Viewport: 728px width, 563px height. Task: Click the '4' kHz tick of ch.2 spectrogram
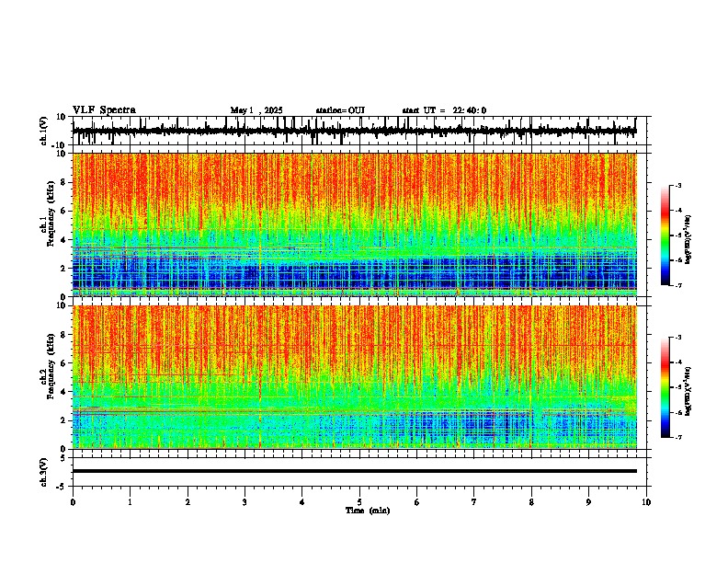click(x=63, y=392)
